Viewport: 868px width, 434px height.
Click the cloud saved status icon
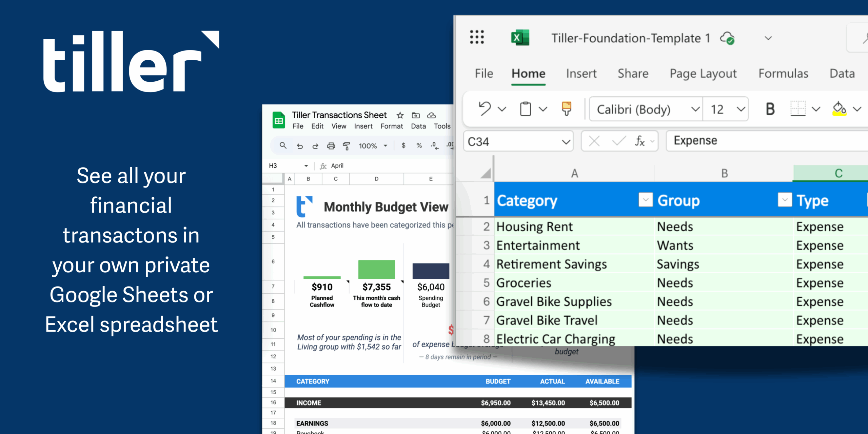pyautogui.click(x=728, y=38)
